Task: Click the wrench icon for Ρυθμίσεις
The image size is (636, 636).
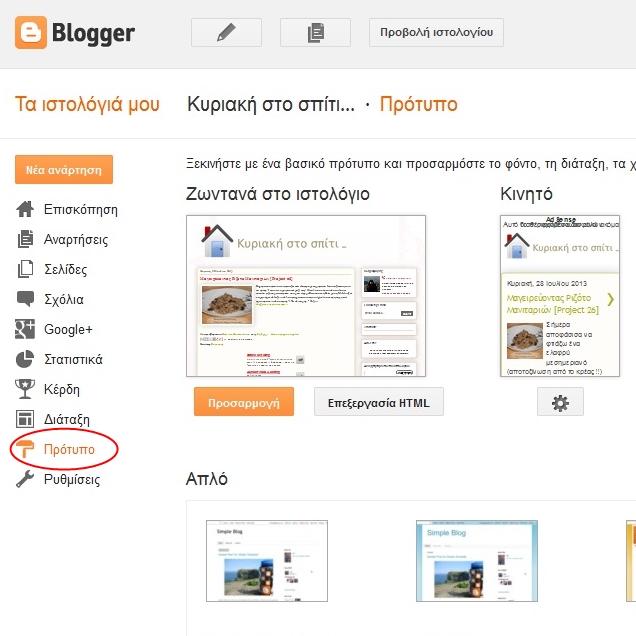Action: [25, 479]
